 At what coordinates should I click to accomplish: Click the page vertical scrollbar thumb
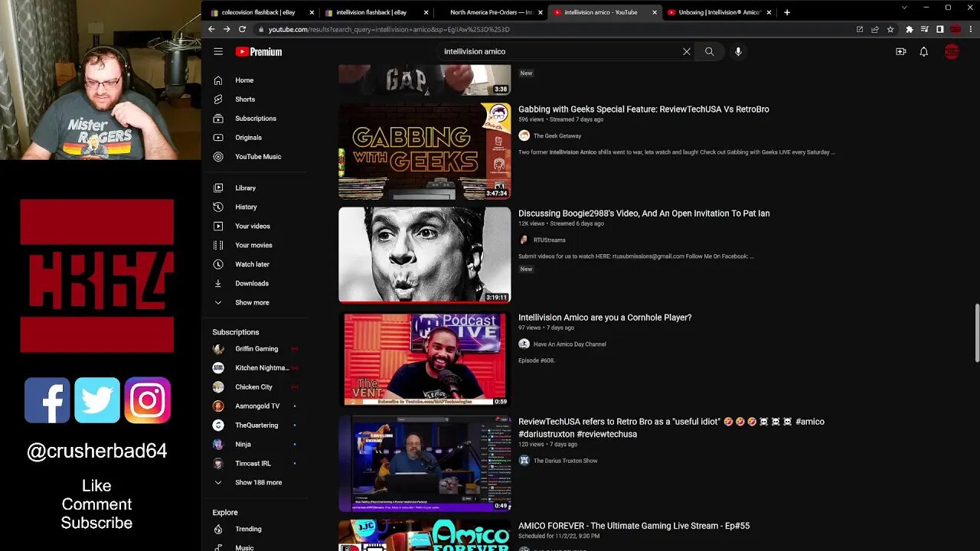click(x=976, y=333)
